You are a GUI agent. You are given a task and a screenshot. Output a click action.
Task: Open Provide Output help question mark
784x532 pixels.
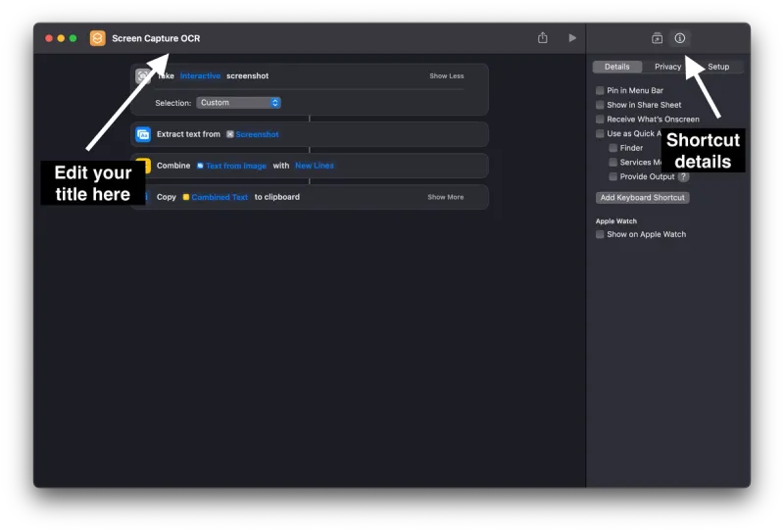[x=683, y=176]
